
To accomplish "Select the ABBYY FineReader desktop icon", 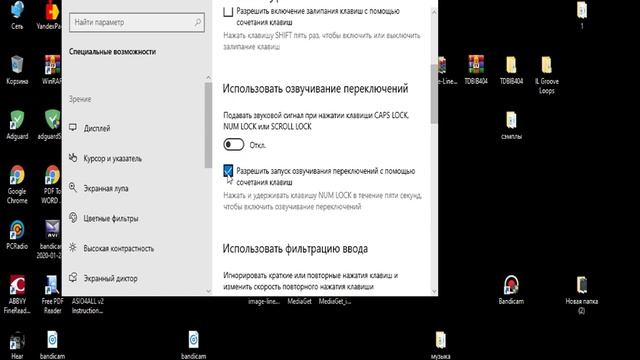I will coord(17,294).
